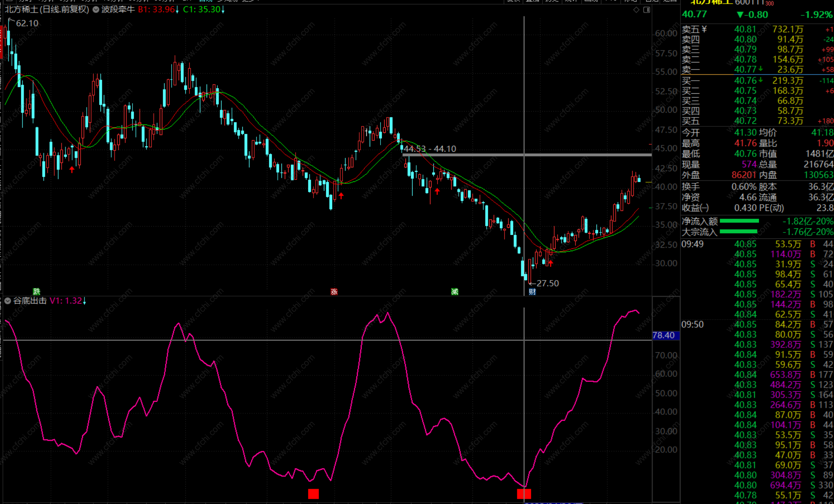Open the 谷底出击 indicator dropdown

[x=7, y=301]
